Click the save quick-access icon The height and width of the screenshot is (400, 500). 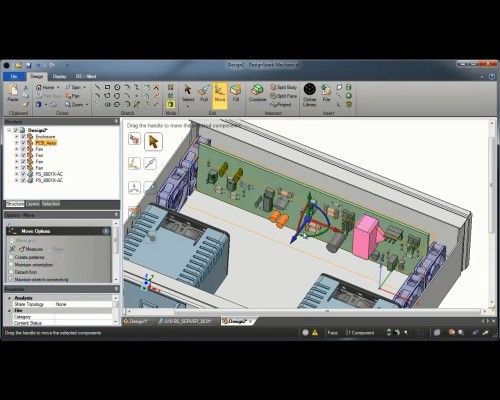click(29, 66)
